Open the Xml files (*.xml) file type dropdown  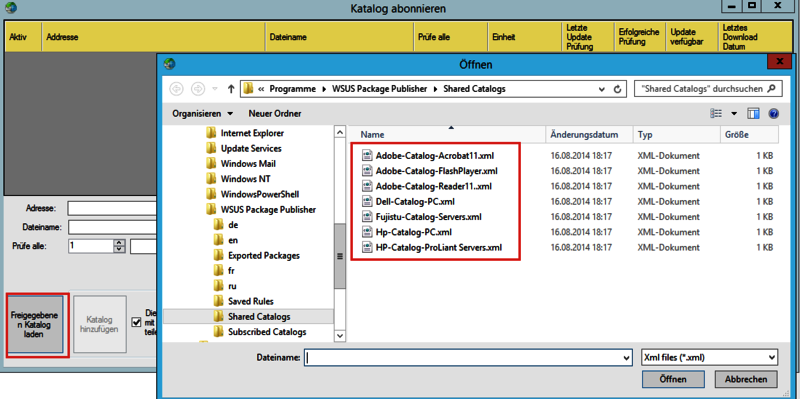pos(771,358)
